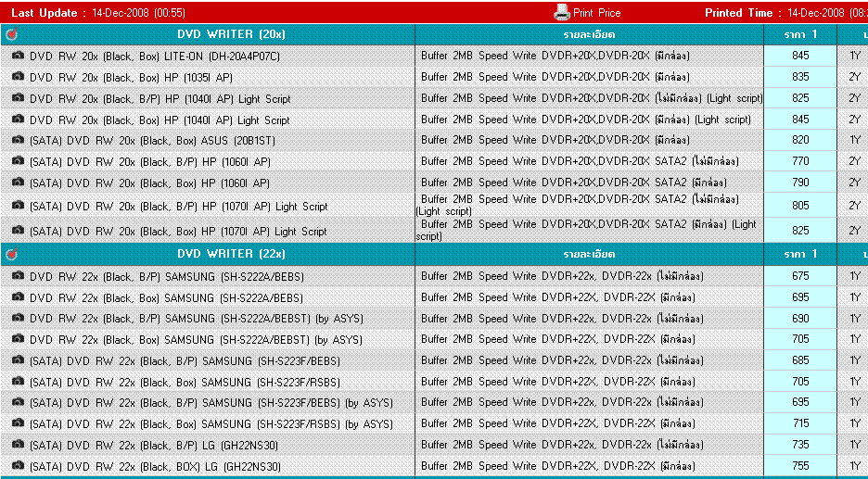View photo icon for ASUS (20B1ST)
868x479 pixels.
tap(19, 139)
